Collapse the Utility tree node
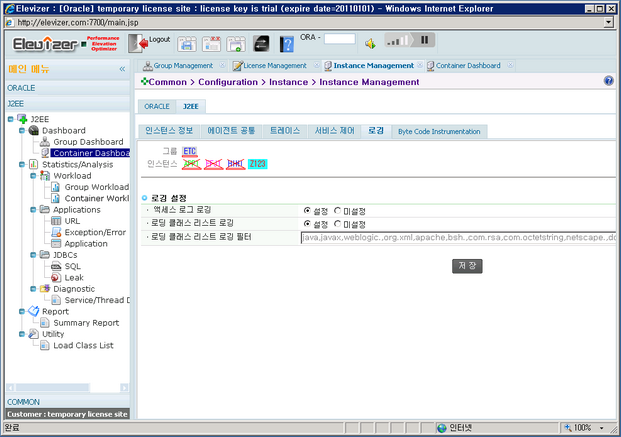 22,334
